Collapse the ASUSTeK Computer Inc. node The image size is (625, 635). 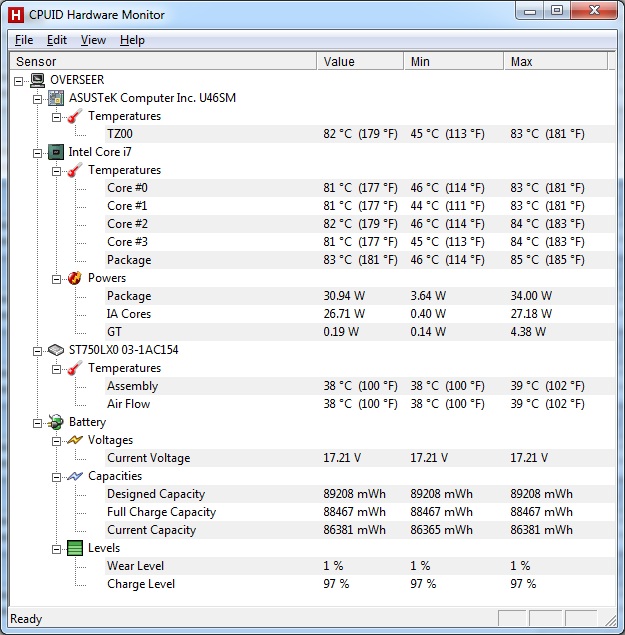click(x=37, y=99)
